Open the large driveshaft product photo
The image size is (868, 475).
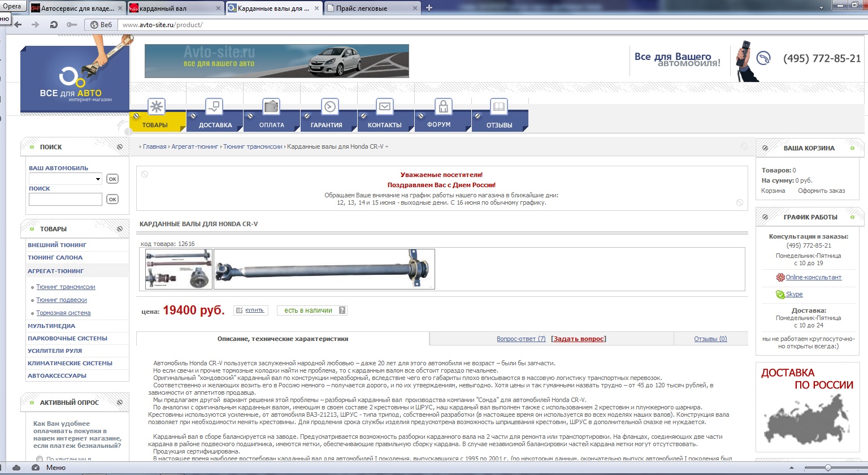pyautogui.click(x=324, y=269)
